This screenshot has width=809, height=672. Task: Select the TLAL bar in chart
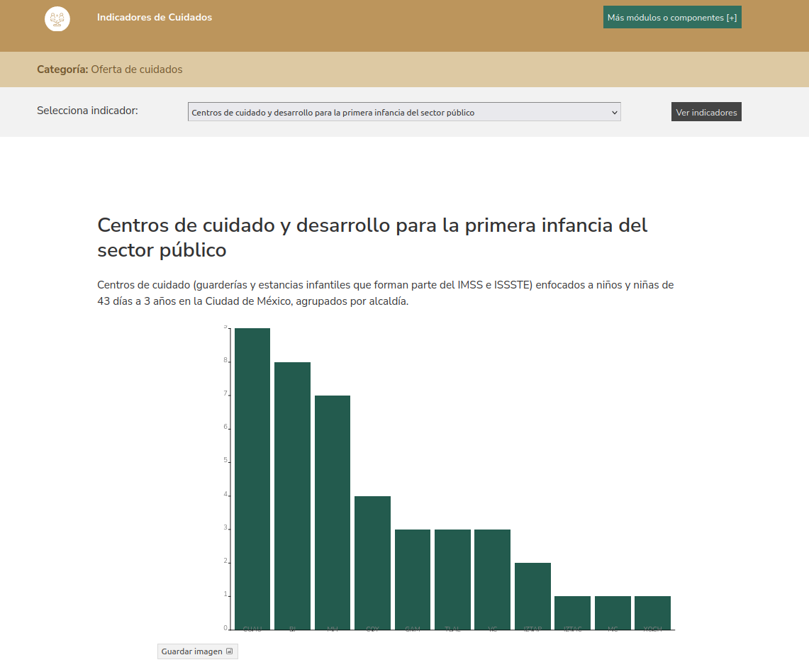452,579
